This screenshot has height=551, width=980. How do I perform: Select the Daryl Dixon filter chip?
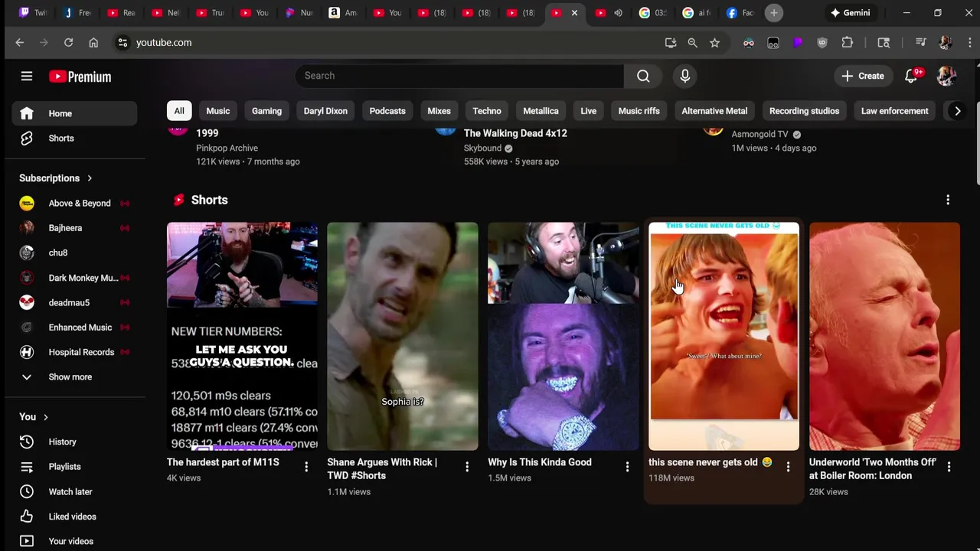[x=325, y=111]
